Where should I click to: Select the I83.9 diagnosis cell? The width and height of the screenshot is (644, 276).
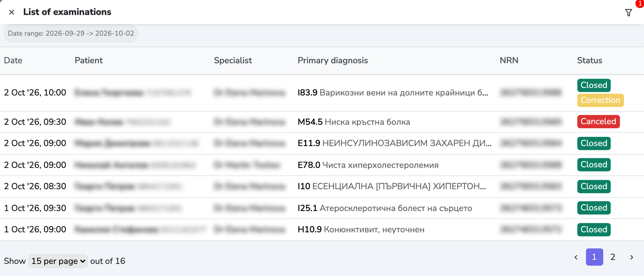pos(393,93)
